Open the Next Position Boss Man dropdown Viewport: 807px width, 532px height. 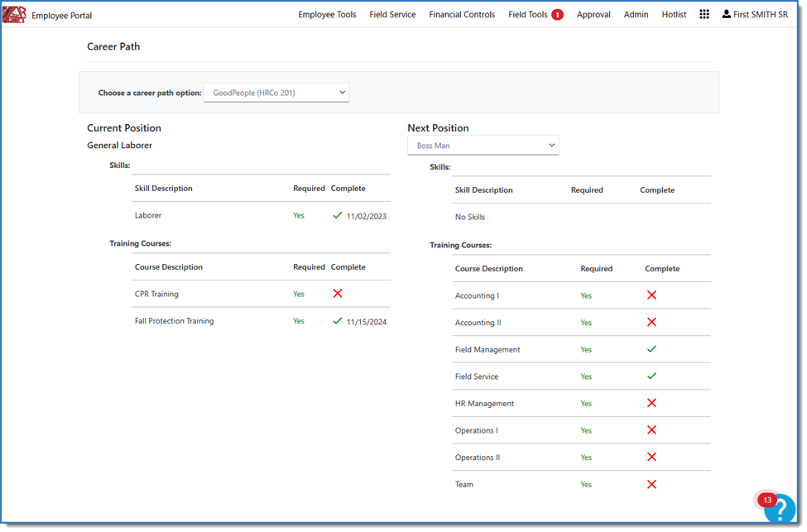483,146
